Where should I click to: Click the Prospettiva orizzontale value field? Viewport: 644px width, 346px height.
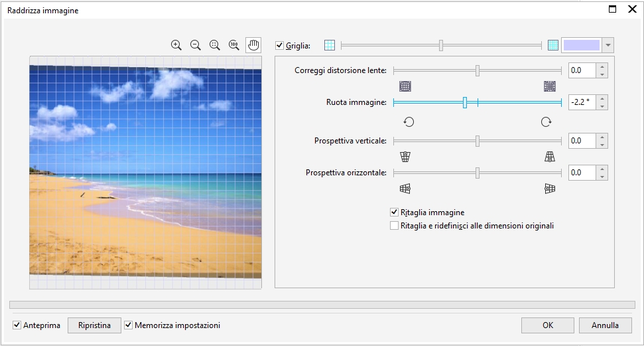(581, 173)
